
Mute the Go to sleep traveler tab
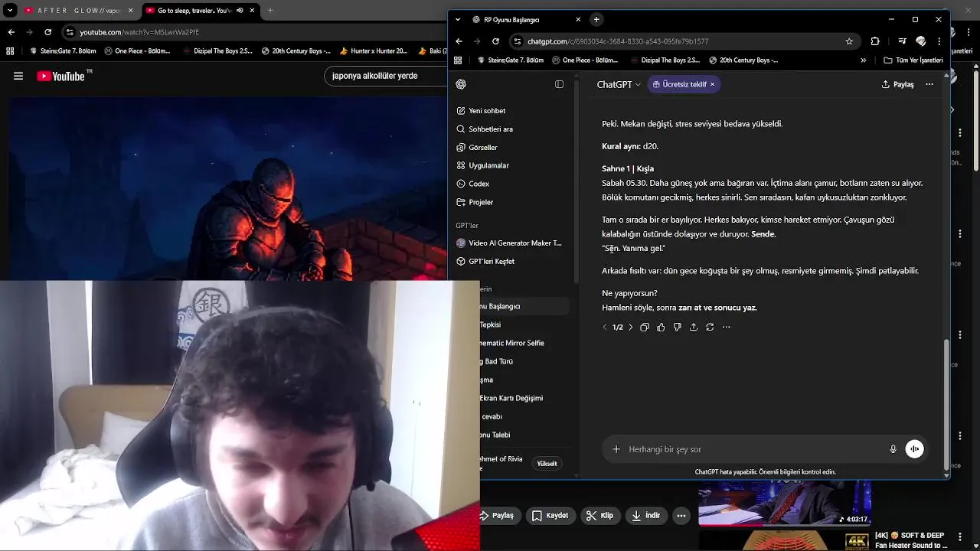tap(240, 11)
